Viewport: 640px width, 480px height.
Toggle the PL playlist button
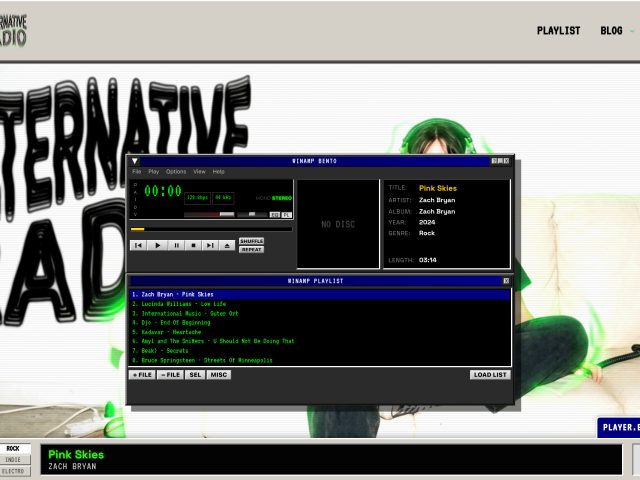coord(287,215)
